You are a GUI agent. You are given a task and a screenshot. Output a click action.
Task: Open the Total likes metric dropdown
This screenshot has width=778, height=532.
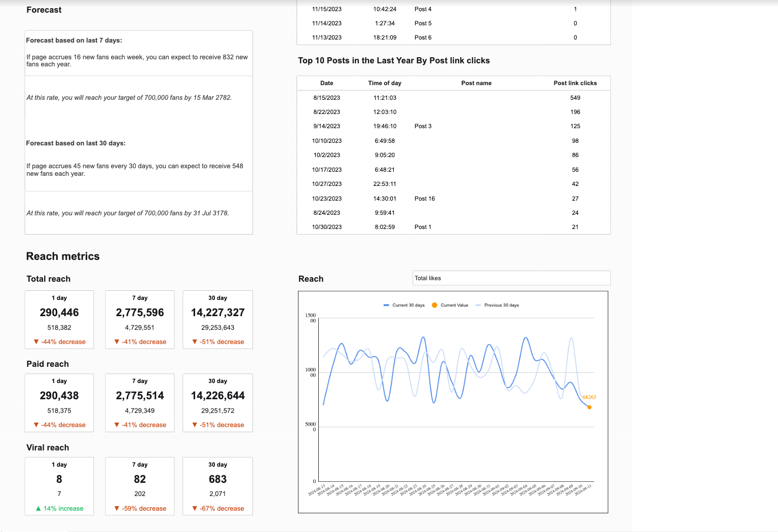point(511,278)
